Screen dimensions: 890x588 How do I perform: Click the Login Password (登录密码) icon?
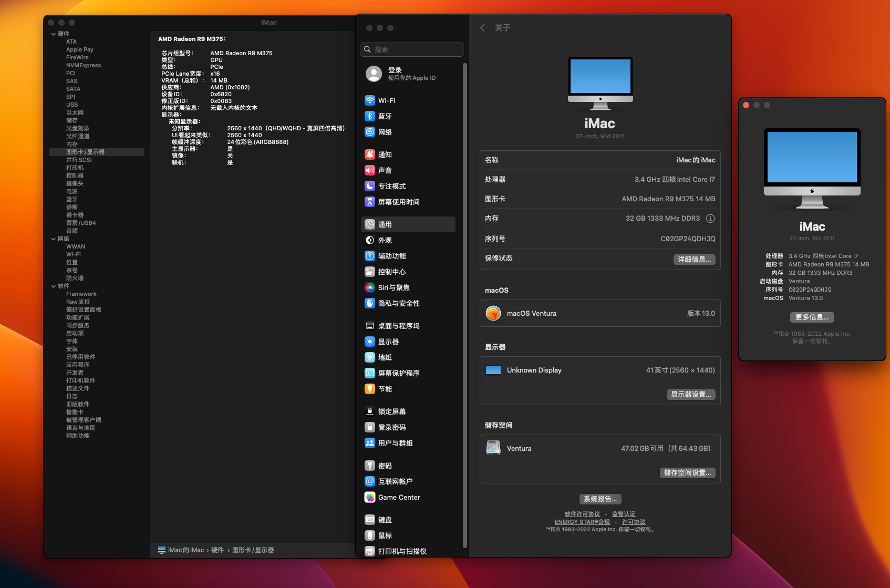[370, 427]
